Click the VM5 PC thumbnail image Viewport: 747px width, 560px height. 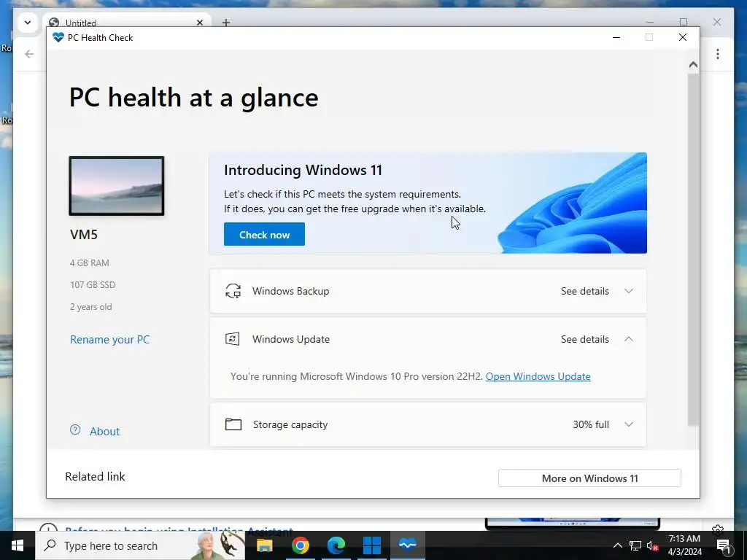coord(117,186)
